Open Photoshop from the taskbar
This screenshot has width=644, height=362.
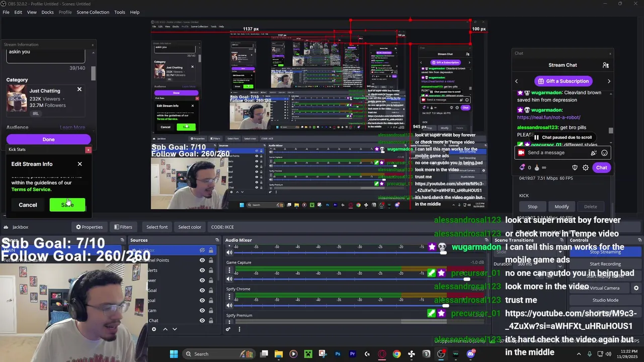pyautogui.click(x=338, y=354)
